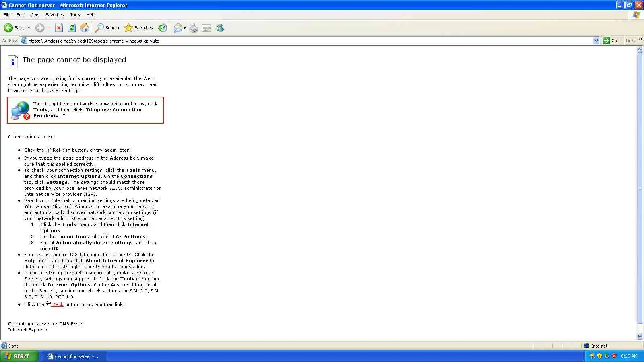Viewport: 644px width, 362px height.
Task: Click 'The page cannot be displayed' heading
Action: [x=74, y=60]
